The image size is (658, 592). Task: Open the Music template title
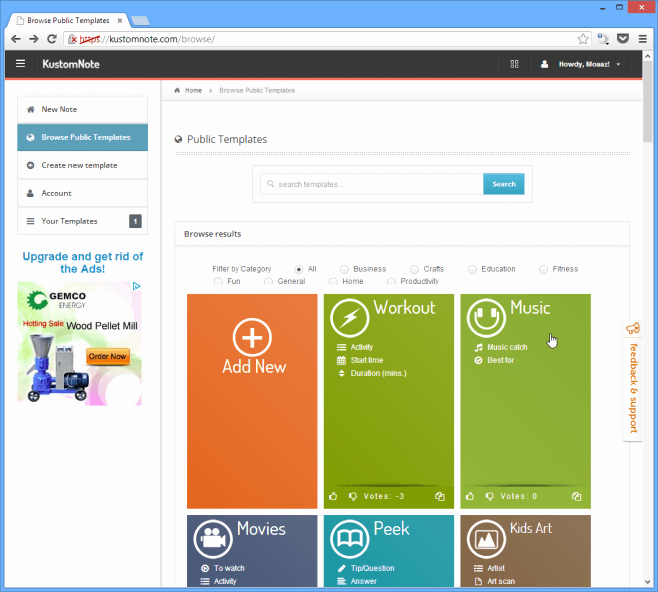click(x=530, y=308)
